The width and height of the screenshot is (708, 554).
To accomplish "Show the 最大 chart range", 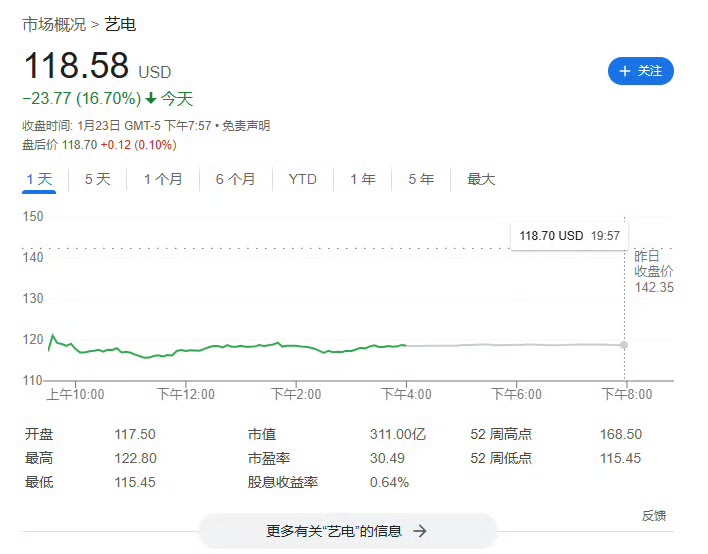I will pyautogui.click(x=481, y=179).
